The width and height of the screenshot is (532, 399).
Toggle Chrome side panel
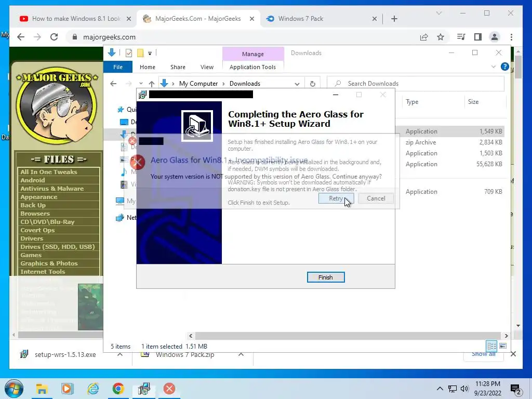point(478,37)
